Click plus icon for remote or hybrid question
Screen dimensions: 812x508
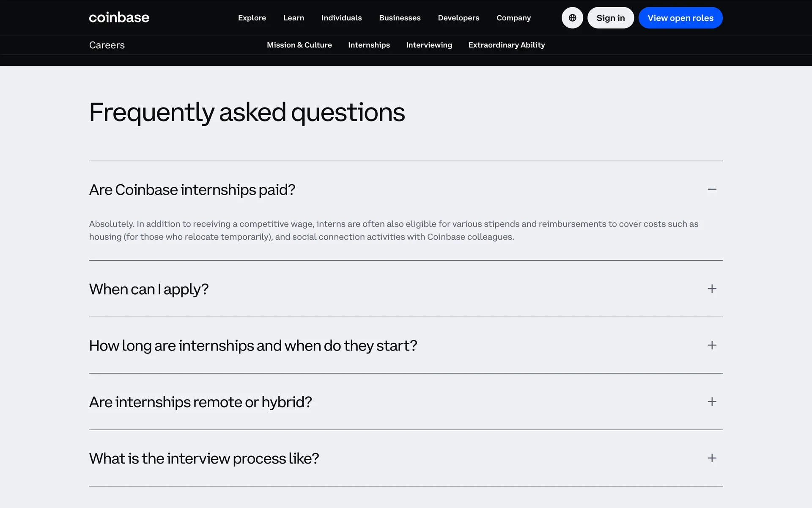(712, 402)
